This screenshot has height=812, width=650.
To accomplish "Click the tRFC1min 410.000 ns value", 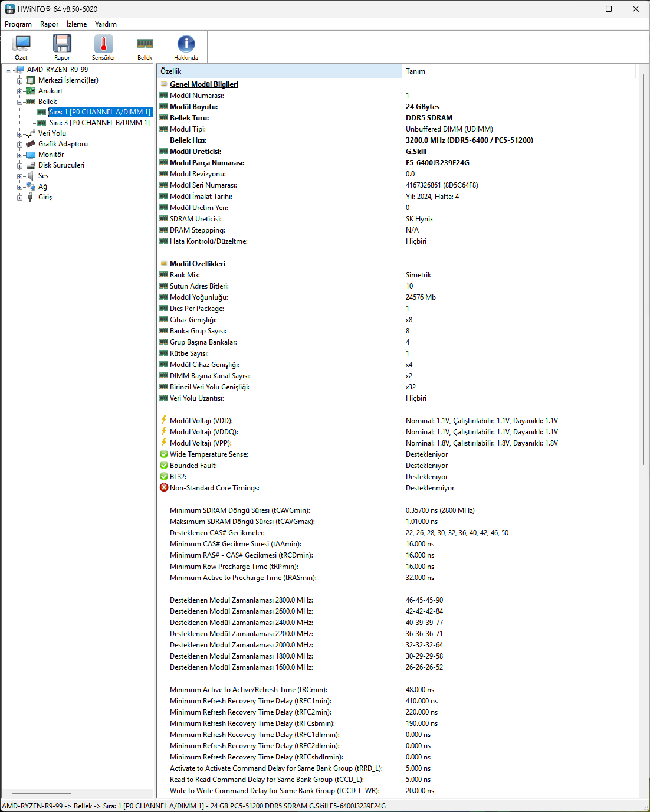I will [422, 701].
